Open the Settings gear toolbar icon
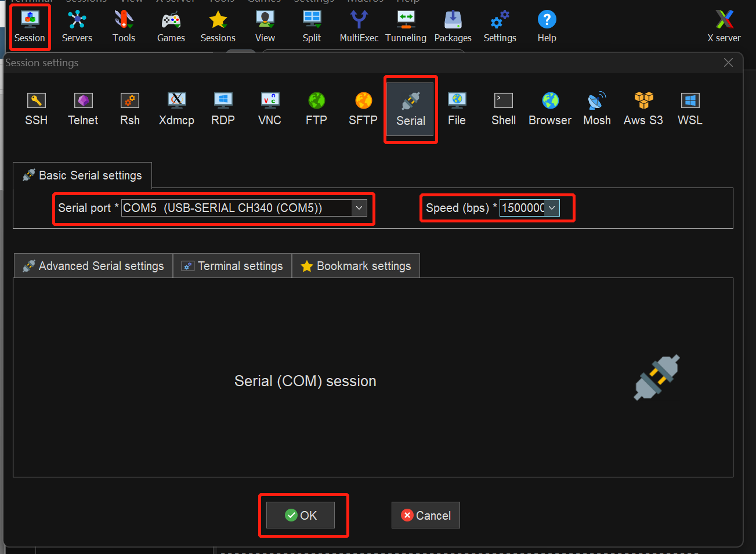The height and width of the screenshot is (554, 756). click(500, 27)
